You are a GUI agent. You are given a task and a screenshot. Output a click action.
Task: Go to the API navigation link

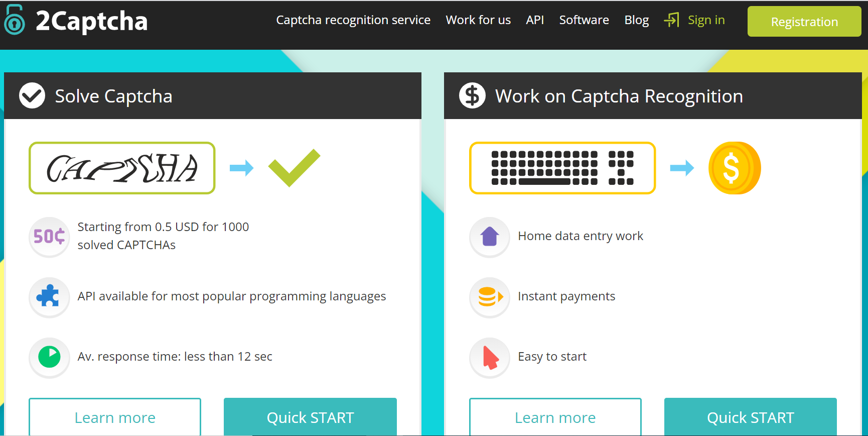[535, 20]
